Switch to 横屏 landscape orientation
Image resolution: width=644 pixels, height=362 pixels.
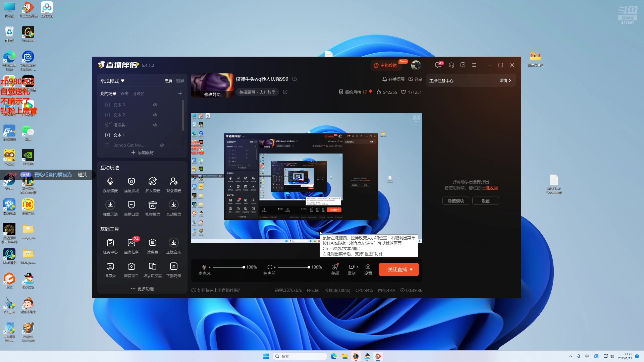point(168,81)
